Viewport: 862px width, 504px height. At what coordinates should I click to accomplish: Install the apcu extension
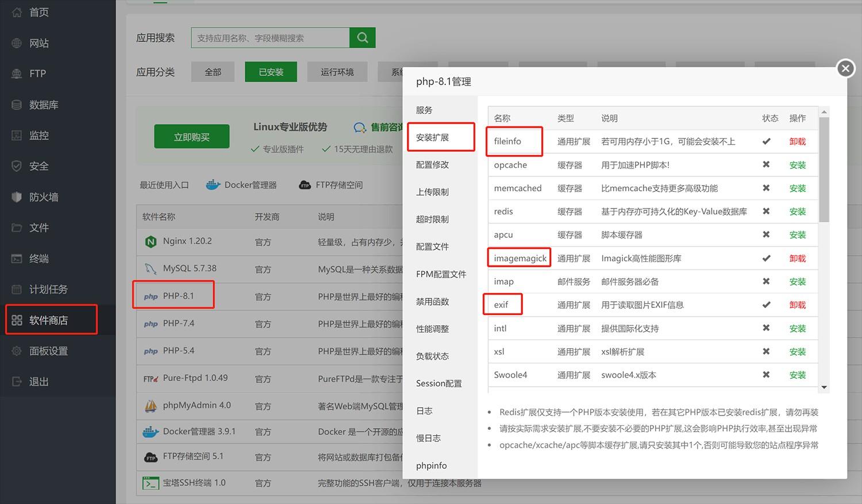point(798,234)
